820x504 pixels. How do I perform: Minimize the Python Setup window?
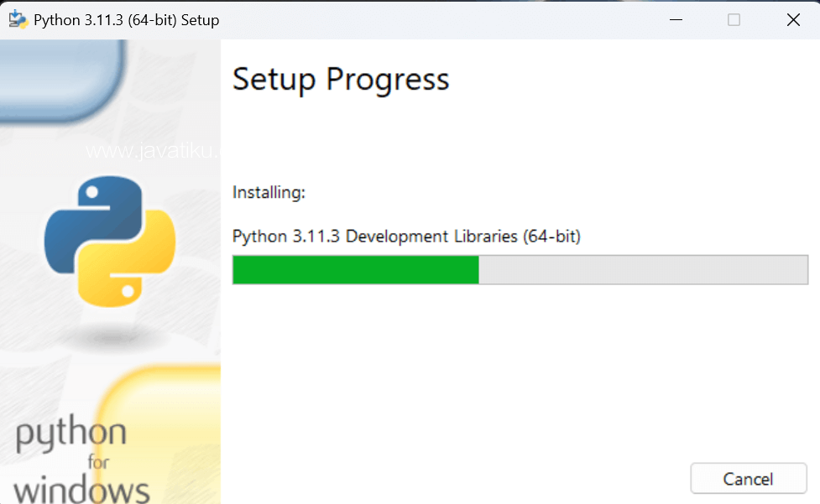[676, 20]
